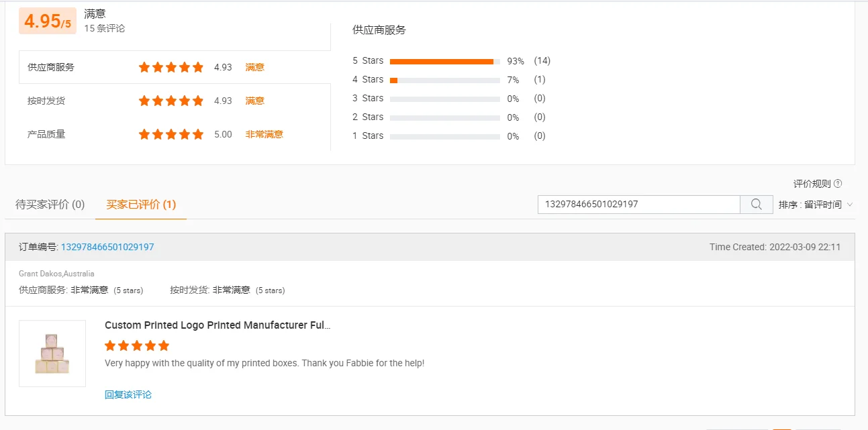Click the 4.95/5 overall score badge
Screen dimensions: 868x430
(x=47, y=21)
